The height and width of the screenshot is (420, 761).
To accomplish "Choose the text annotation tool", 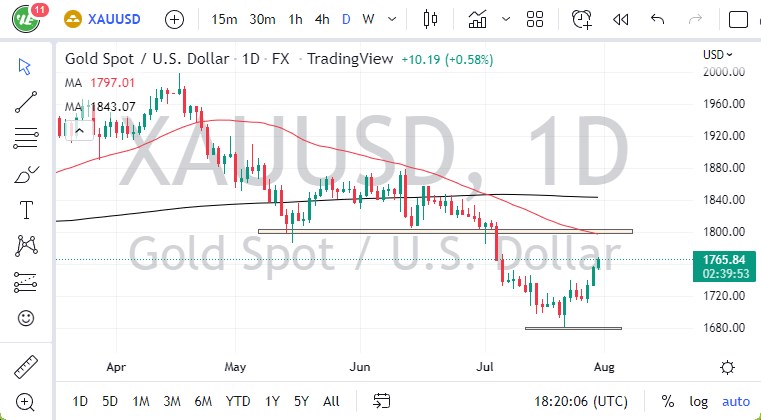I will [x=25, y=210].
